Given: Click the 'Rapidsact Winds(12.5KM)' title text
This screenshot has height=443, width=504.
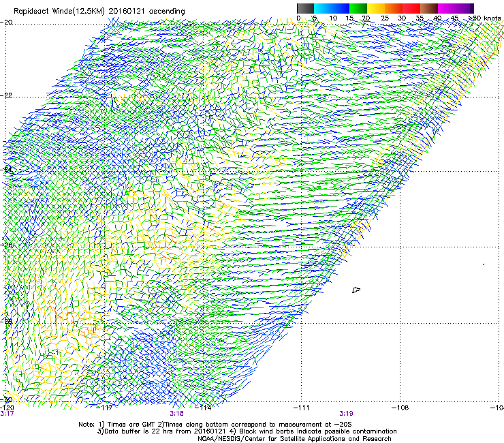Looking at the screenshot, I should tap(59, 12).
